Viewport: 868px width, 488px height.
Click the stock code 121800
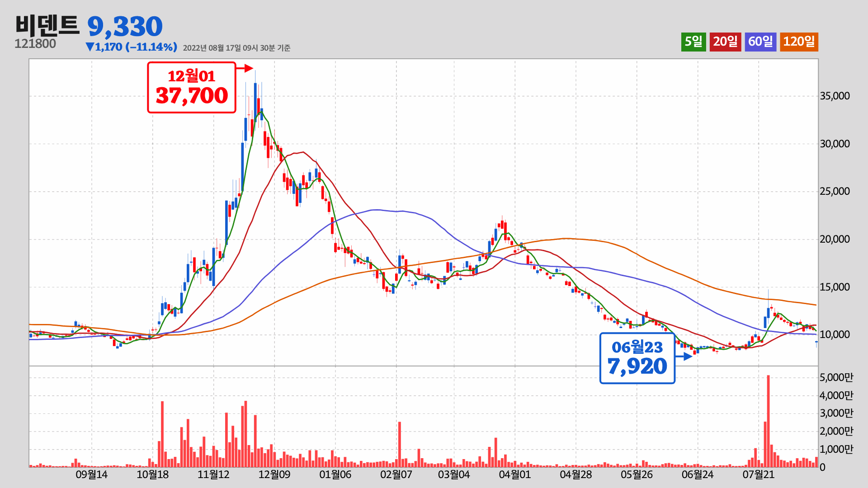[35, 44]
